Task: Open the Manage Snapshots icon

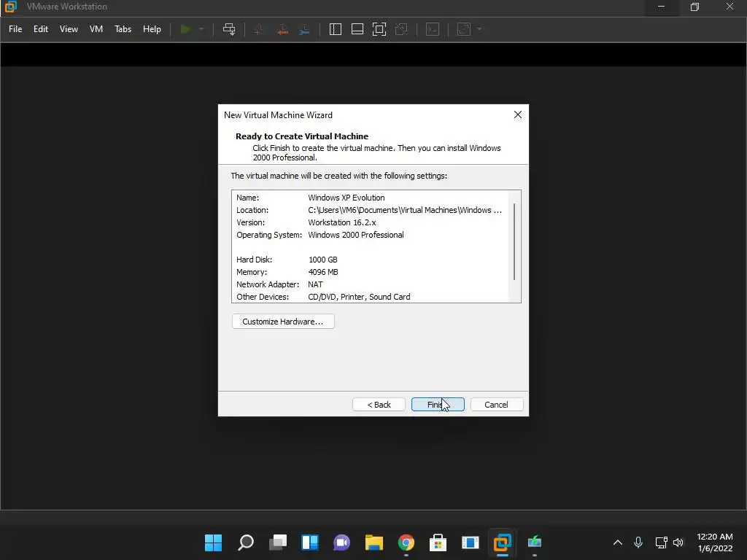Action: (x=304, y=29)
